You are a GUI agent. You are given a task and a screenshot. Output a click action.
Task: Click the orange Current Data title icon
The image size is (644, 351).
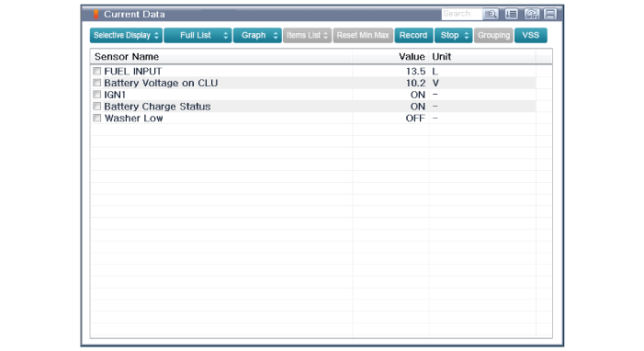click(96, 15)
